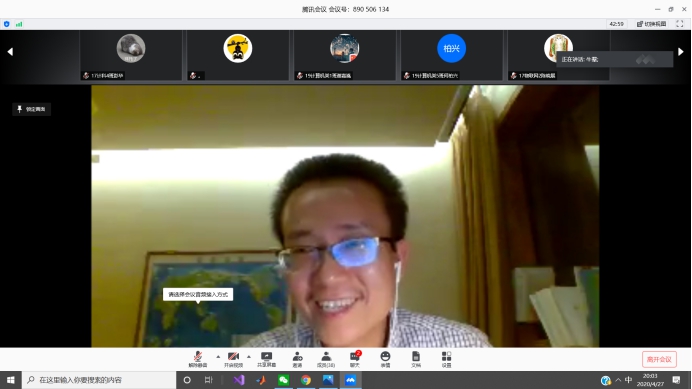Open the emoji reactions icon

tap(385, 359)
